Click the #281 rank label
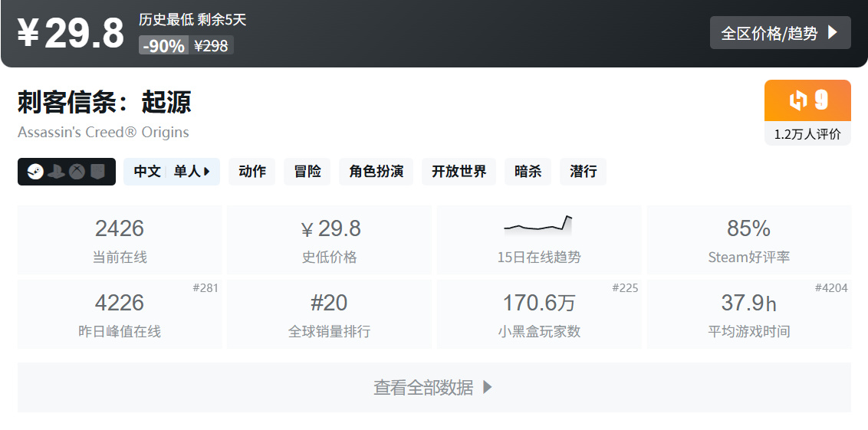The height and width of the screenshot is (430, 868). (x=205, y=287)
